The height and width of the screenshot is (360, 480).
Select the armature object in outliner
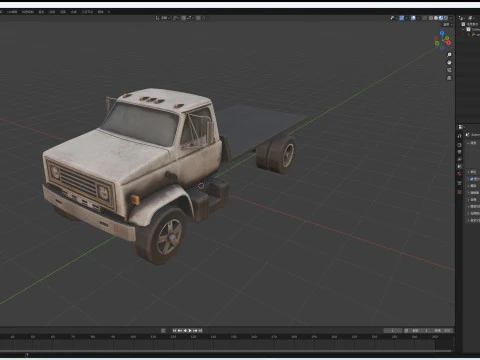(475, 35)
